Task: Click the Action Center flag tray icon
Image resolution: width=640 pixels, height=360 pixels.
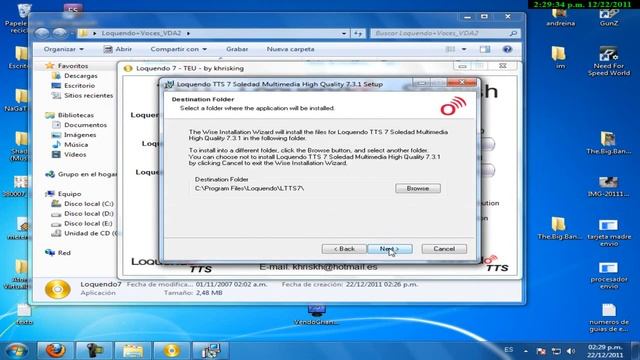Action: point(541,351)
